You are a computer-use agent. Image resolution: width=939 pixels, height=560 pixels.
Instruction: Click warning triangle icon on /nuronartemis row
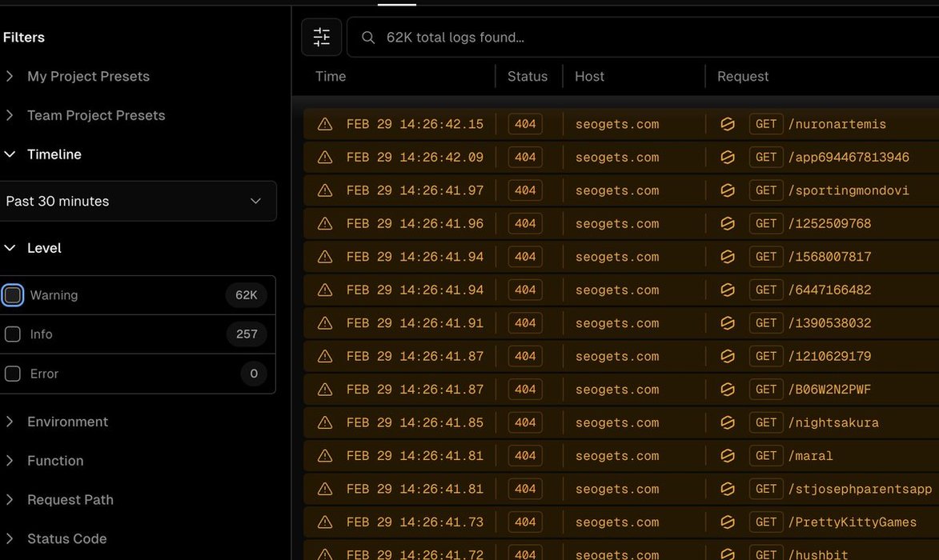pyautogui.click(x=325, y=124)
